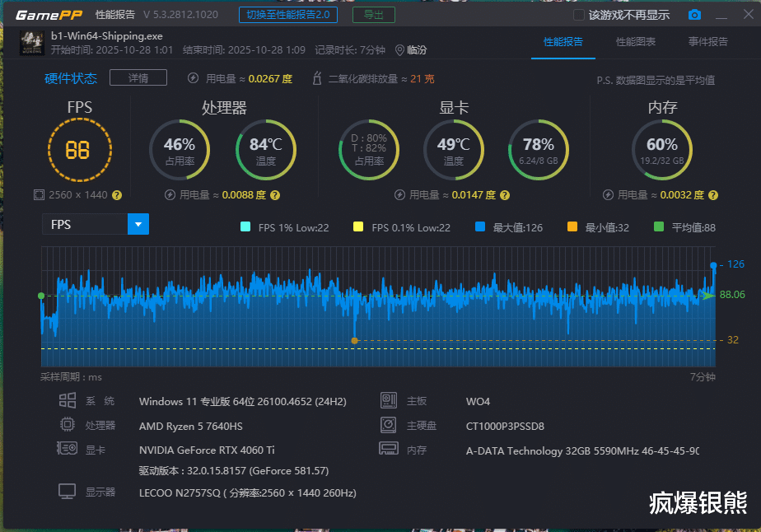Open help mark beside 0.0088 度
The image size is (761, 532).
coord(275,195)
